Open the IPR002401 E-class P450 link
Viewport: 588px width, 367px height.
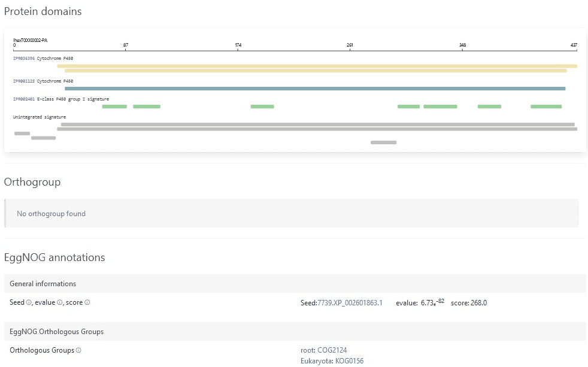(24, 99)
